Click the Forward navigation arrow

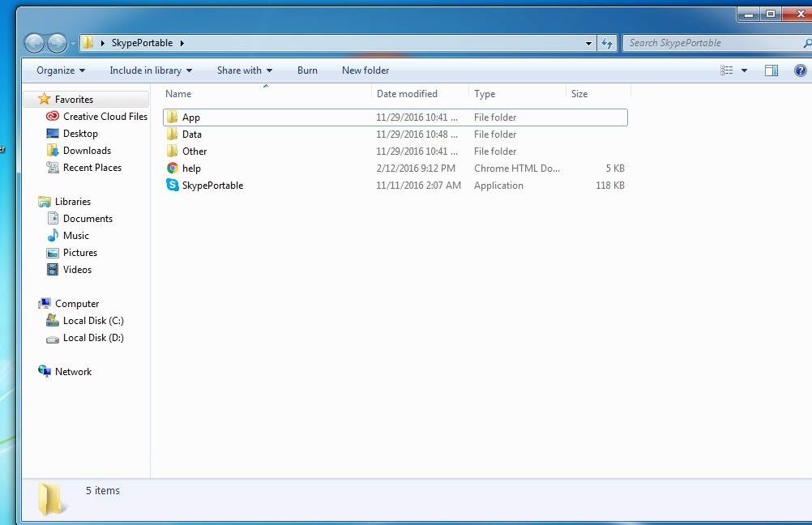tap(57, 43)
